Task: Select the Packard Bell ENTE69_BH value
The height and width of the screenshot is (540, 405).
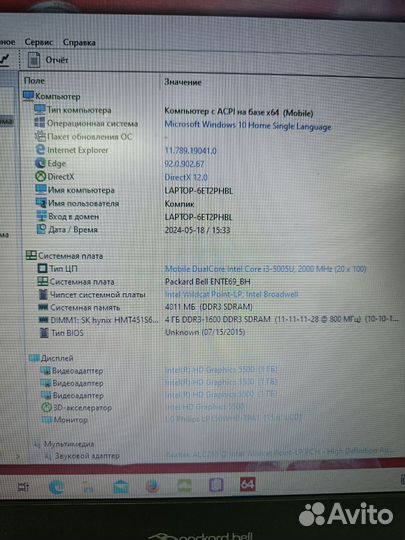Action: [208, 282]
